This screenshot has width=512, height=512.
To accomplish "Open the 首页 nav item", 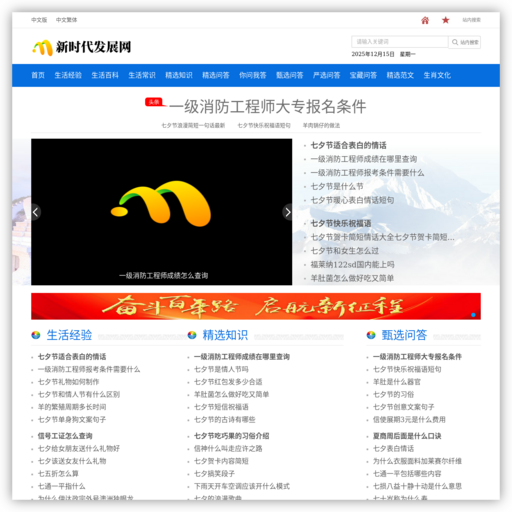I will point(38,75).
